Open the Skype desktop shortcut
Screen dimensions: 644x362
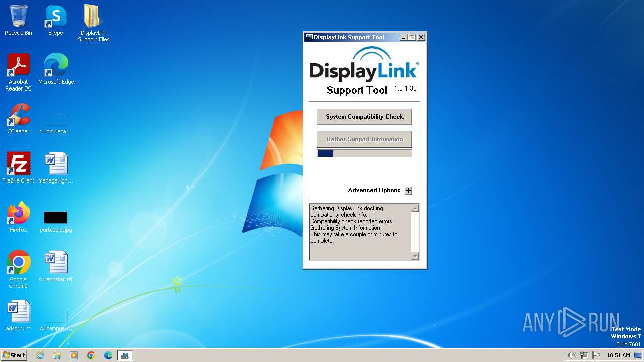(56, 21)
